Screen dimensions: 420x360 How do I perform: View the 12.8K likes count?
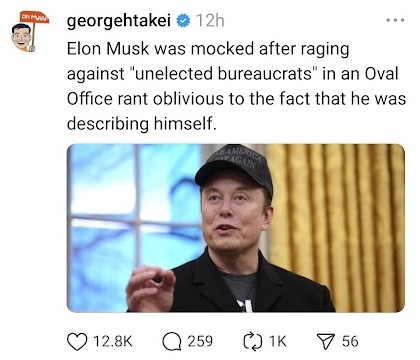pyautogui.click(x=113, y=342)
